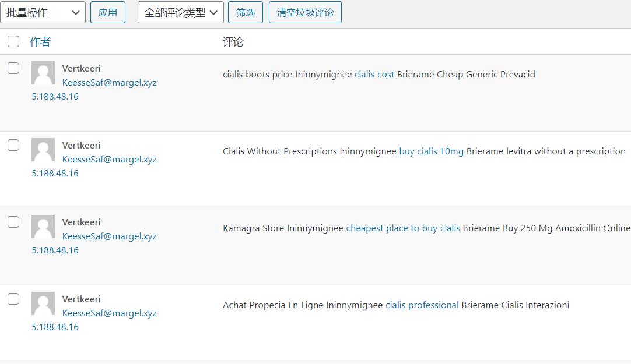Sort comments by the 作者 column header
The height and width of the screenshot is (364, 631).
(x=40, y=41)
